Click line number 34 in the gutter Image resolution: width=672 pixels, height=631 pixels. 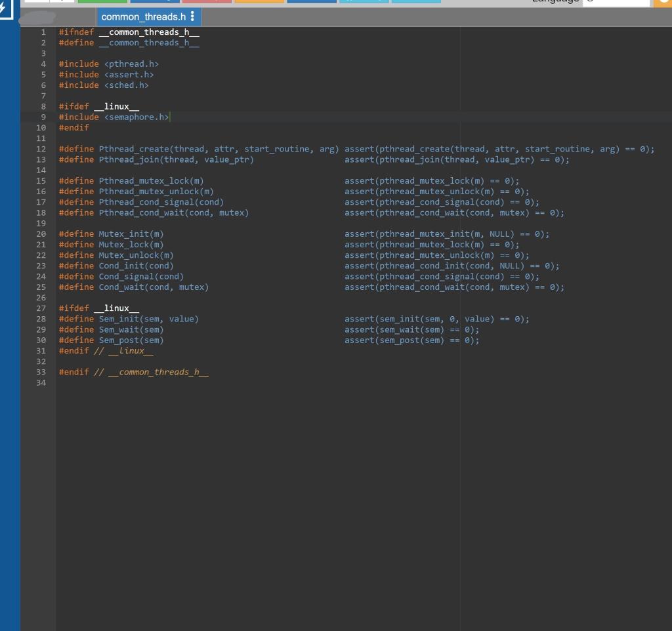41,383
